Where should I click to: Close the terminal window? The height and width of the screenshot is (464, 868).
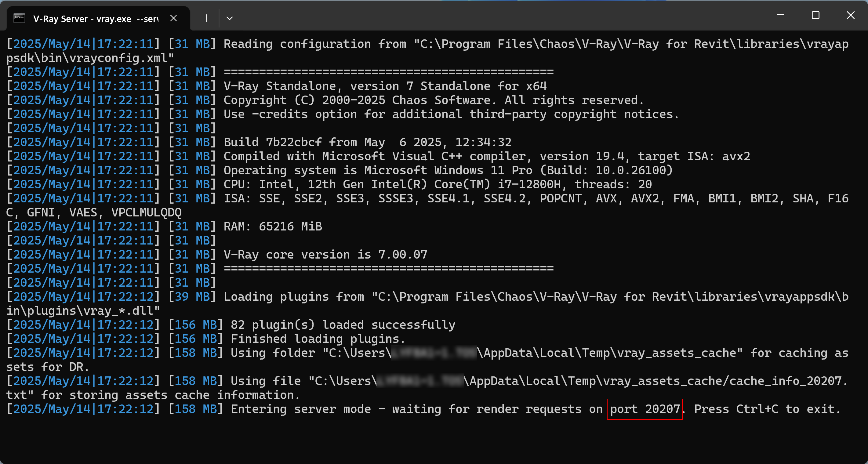[x=851, y=15]
